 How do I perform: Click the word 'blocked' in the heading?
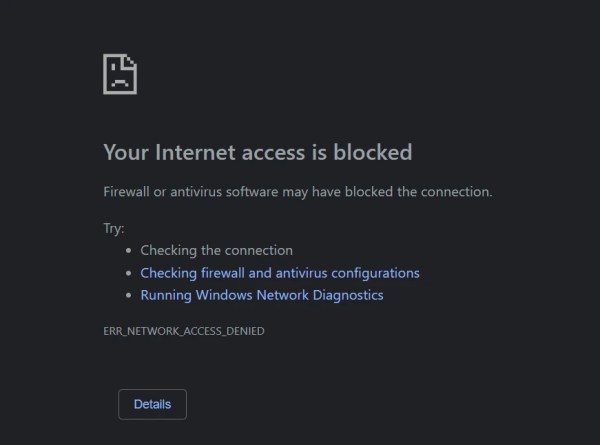coord(374,152)
